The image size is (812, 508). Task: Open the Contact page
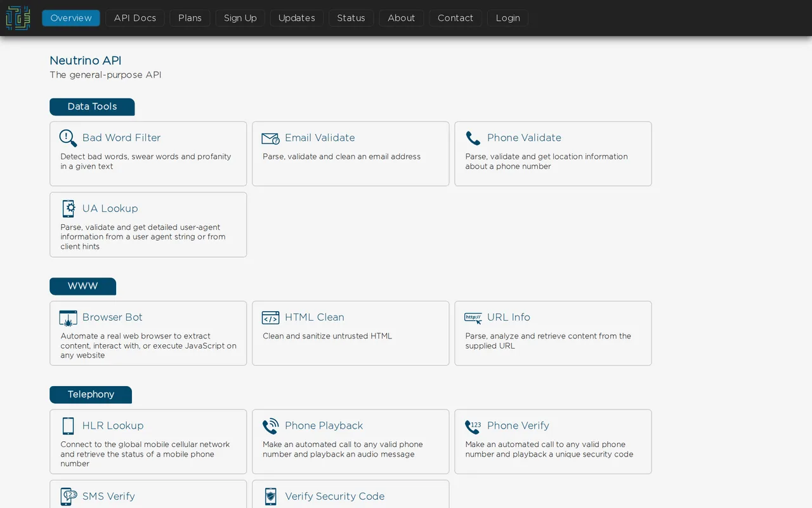tap(455, 18)
